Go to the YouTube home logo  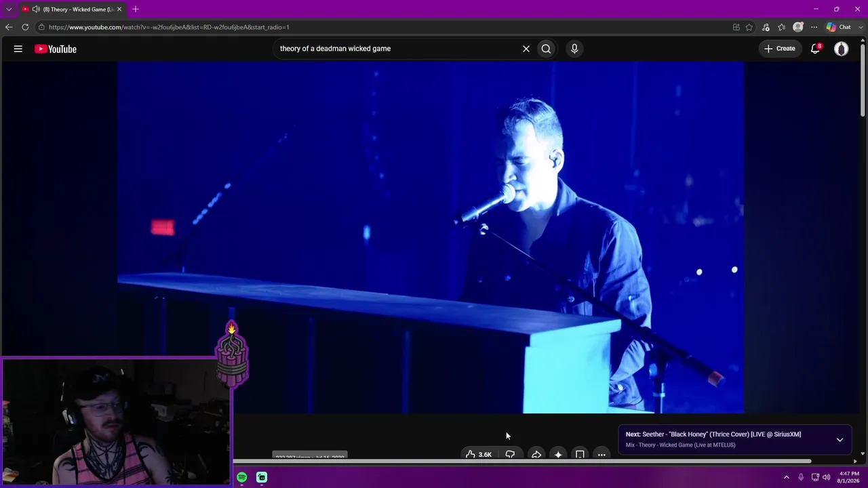pyautogui.click(x=56, y=49)
